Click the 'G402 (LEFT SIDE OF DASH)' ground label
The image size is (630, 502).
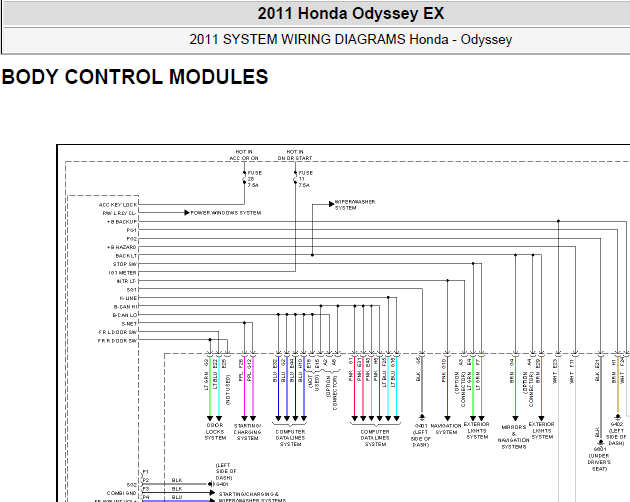(x=616, y=434)
